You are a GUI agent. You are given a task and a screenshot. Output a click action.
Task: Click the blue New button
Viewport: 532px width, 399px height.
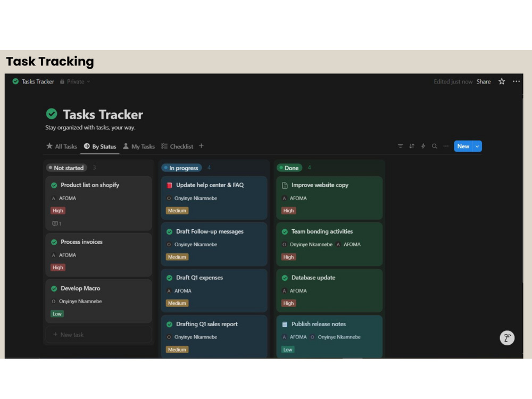point(463,146)
